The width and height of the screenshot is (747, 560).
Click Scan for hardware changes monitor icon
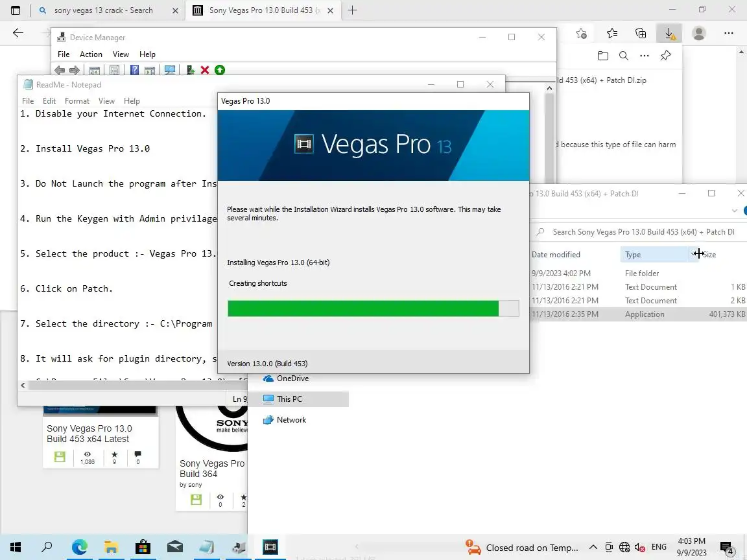[170, 71]
